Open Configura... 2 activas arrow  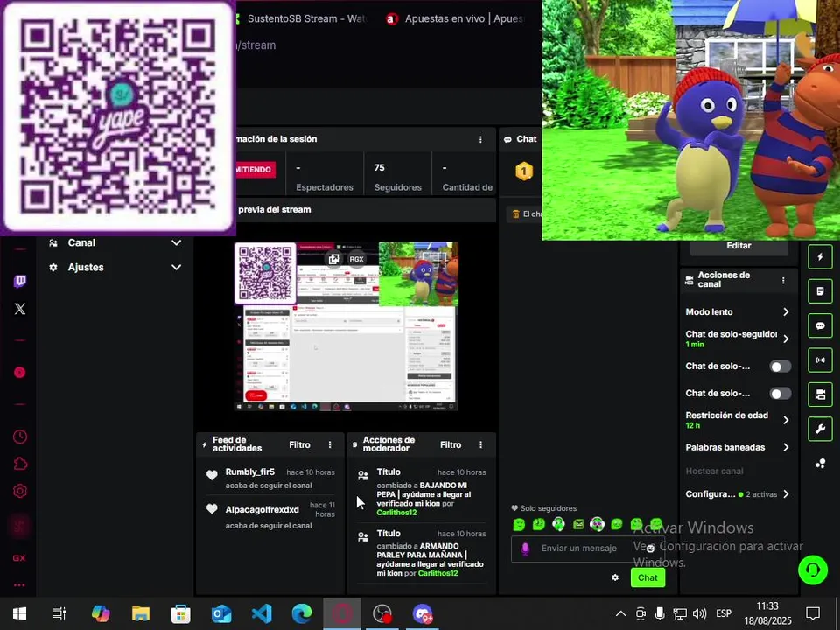pos(786,494)
